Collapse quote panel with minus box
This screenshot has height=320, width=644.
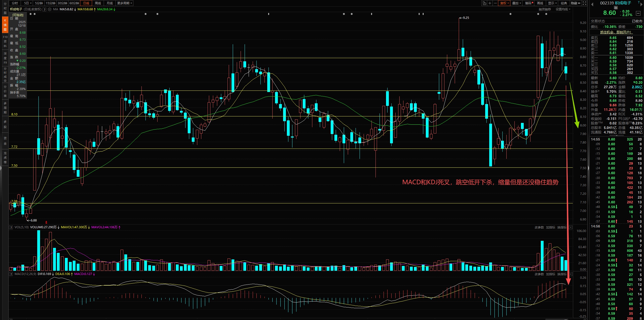(x=638, y=13)
